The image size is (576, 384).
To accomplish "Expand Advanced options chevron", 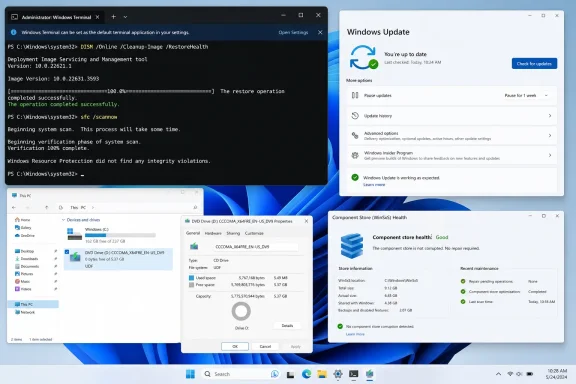I will (x=550, y=136).
